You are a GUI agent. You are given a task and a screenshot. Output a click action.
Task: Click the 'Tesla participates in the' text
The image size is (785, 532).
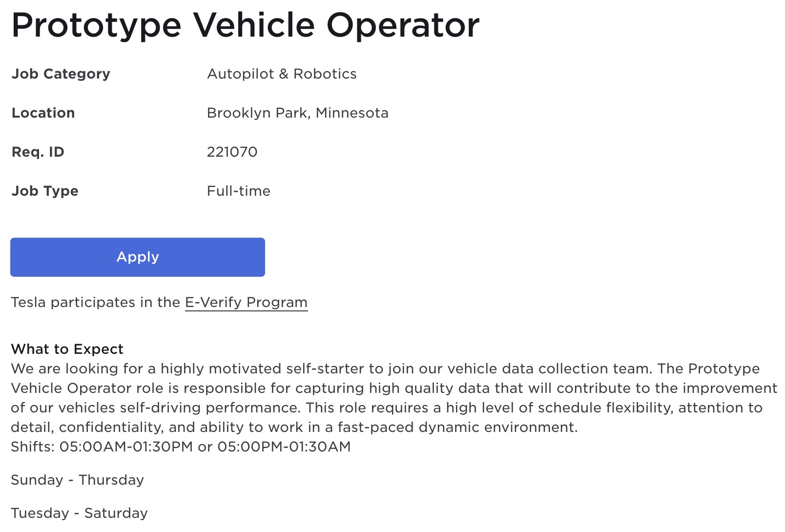pos(96,303)
